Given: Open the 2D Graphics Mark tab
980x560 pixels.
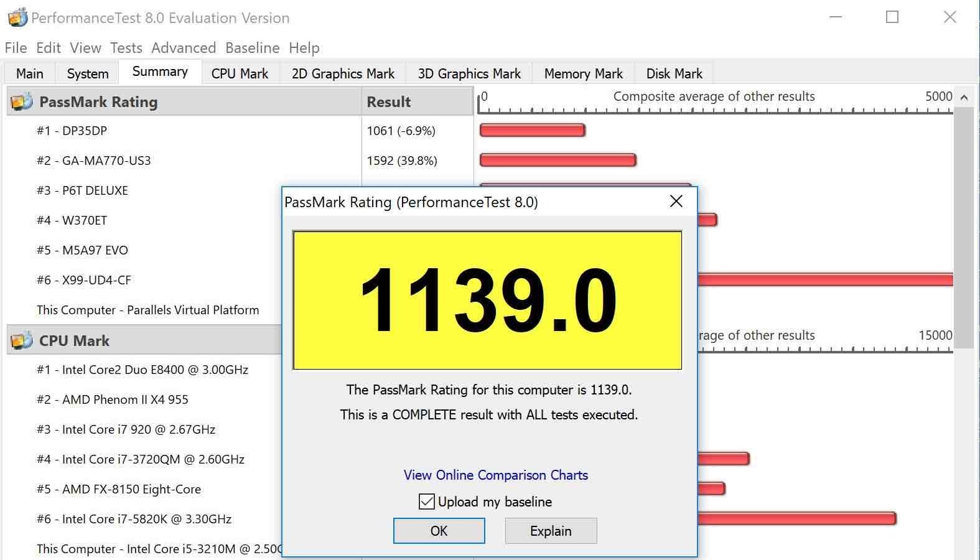Looking at the screenshot, I should [x=343, y=73].
